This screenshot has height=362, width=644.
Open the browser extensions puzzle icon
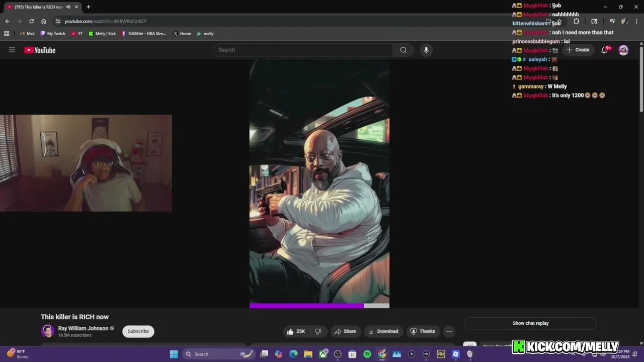point(577,21)
